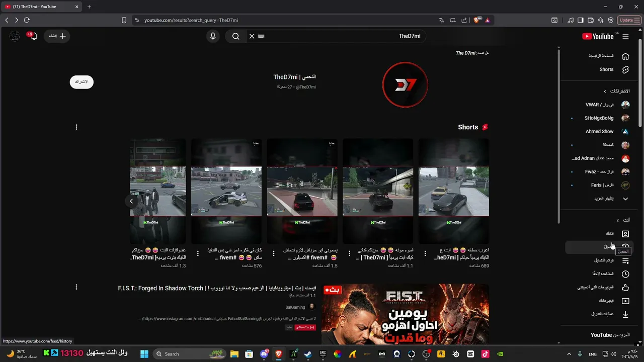Open Epic Games Launcher from the taskbar
The height and width of the screenshot is (362, 644).
[x=323, y=354]
